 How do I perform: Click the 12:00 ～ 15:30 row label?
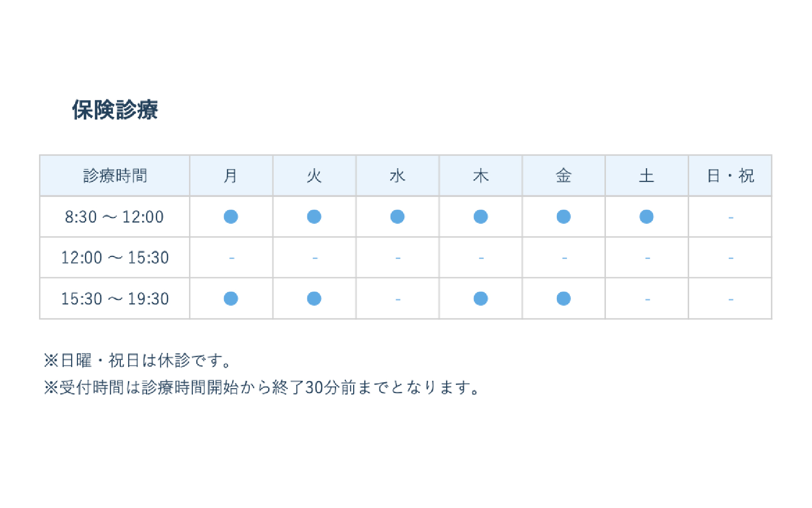(x=115, y=257)
